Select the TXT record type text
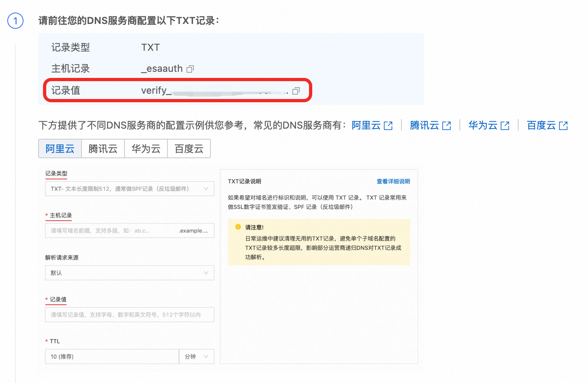Viewport: 588px width, 383px height. (x=150, y=47)
